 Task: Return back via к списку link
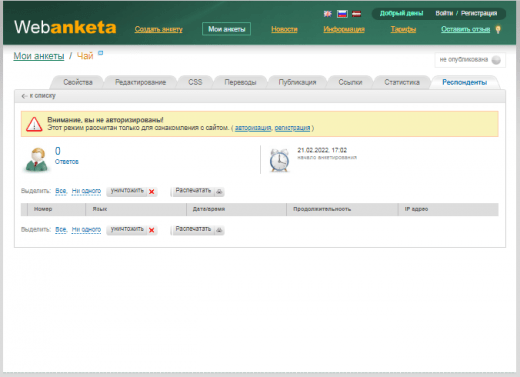(38, 96)
